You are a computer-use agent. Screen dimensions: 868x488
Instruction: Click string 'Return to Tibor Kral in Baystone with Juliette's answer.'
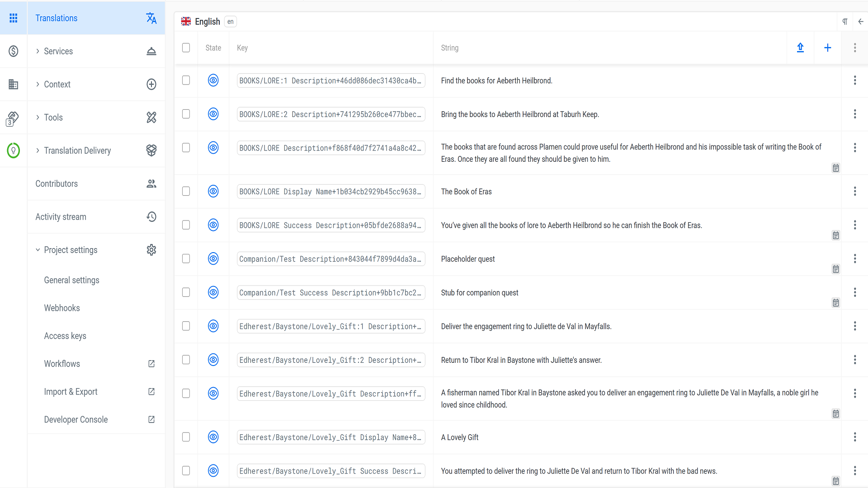pos(521,360)
